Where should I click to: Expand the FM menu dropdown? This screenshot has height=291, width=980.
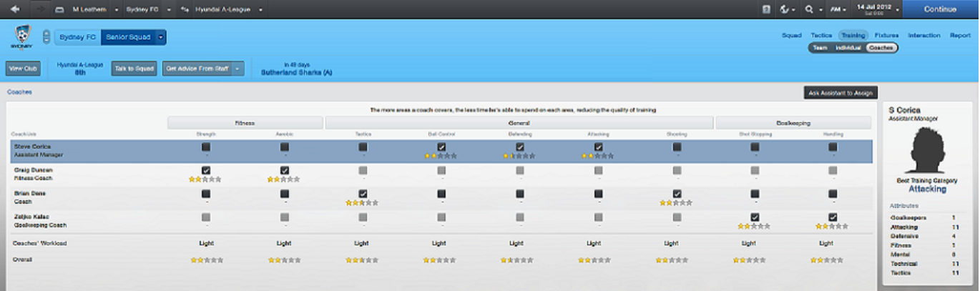(838, 9)
